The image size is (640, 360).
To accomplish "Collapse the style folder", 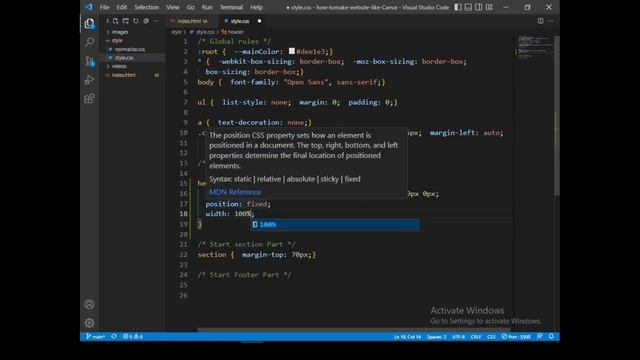I will coord(117,40).
